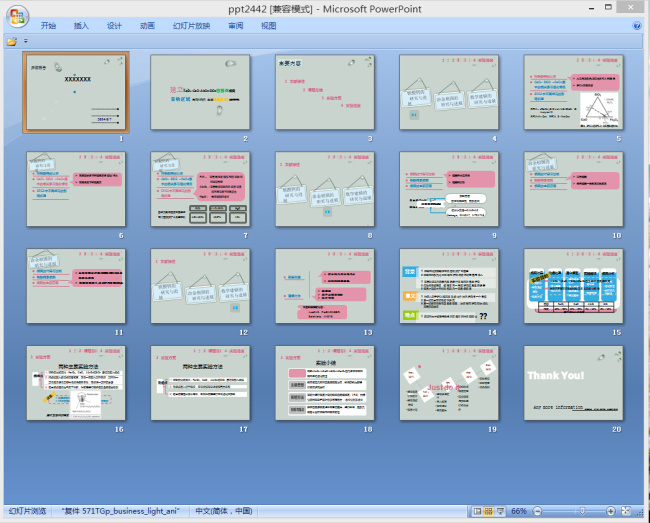Start Slide Show view icon

click(x=500, y=511)
